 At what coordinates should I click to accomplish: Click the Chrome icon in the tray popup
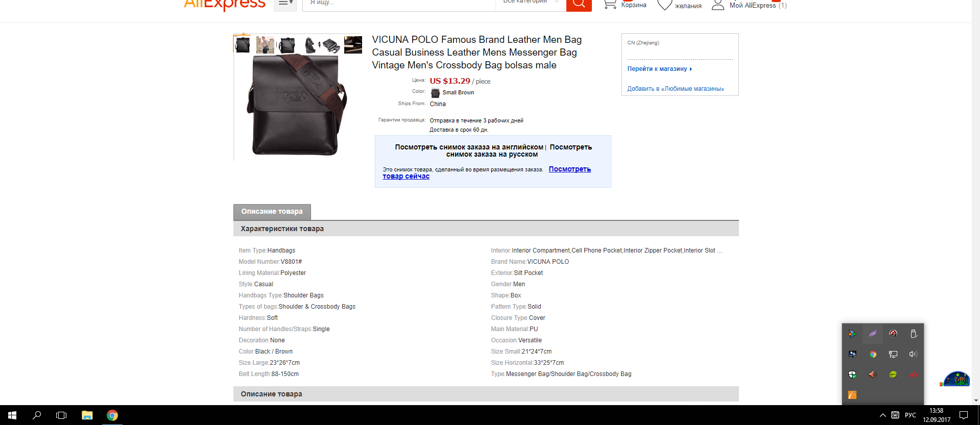[873, 354]
